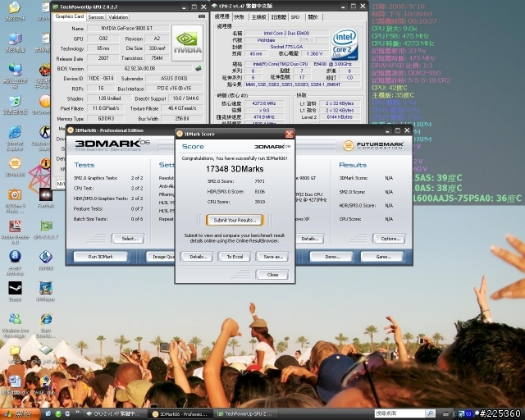This screenshot has width=525, height=420.
Task: Switch to the 記憶體 tab in CPU-Z
Action: [x=279, y=16]
